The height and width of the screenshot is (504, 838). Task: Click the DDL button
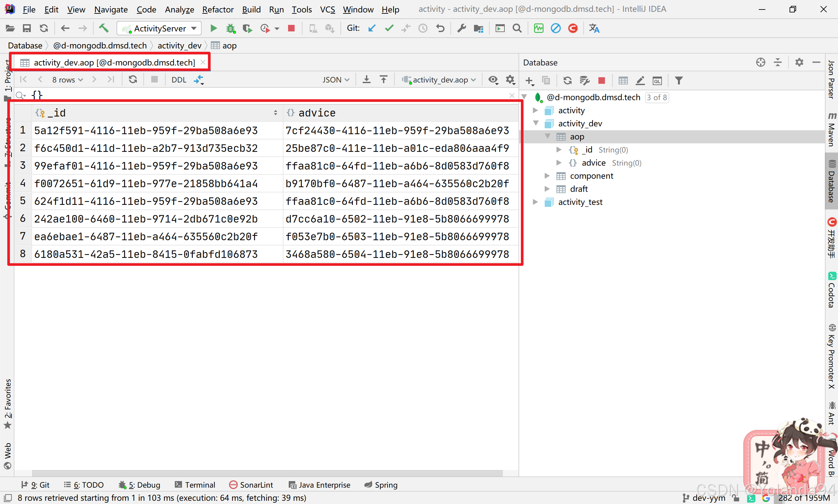tap(179, 80)
